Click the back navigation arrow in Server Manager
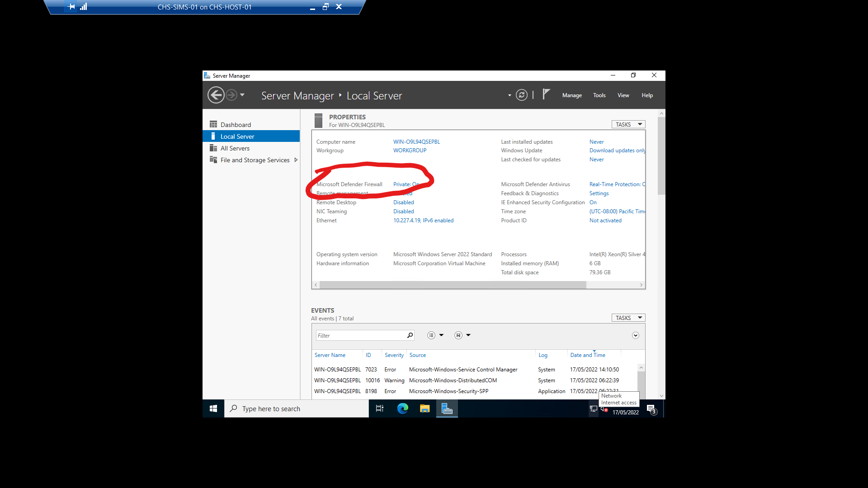868x488 pixels. (x=216, y=95)
